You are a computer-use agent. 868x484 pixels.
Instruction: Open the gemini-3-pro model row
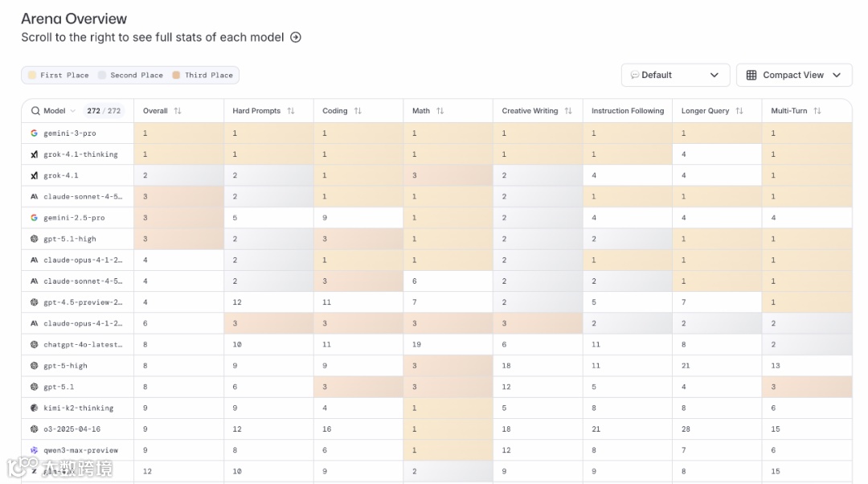coord(69,133)
